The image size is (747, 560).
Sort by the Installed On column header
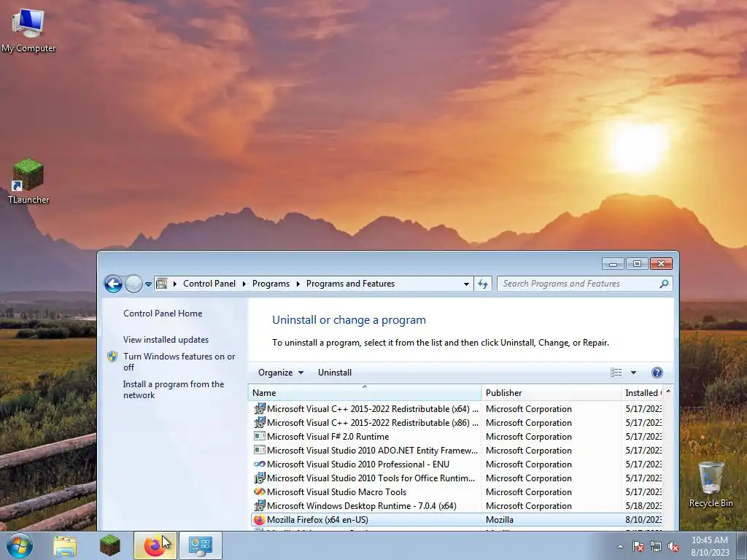642,393
